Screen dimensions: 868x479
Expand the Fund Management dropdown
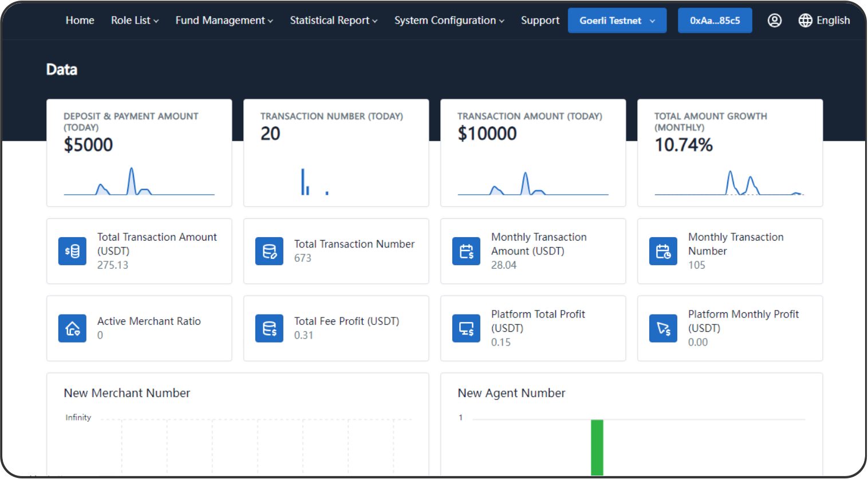pyautogui.click(x=224, y=21)
